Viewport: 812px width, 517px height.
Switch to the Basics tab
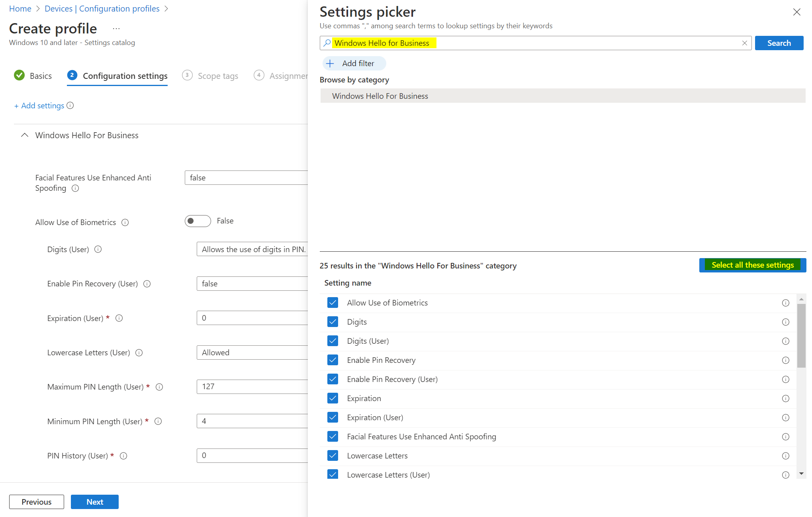point(41,76)
